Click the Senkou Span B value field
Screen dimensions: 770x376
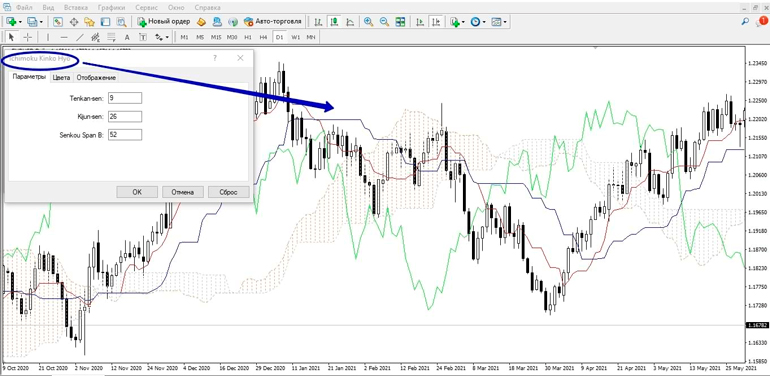point(125,134)
